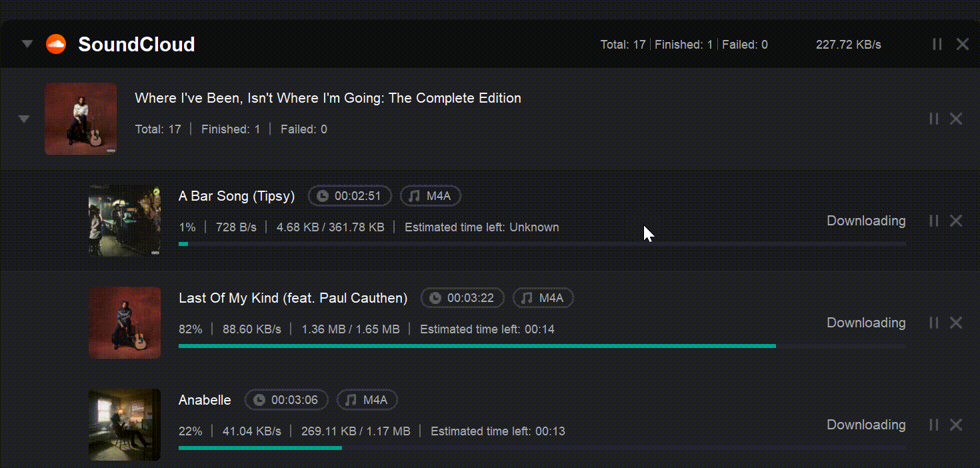This screenshot has height=468, width=980.
Task: Click the 227.72 KB/s speed indicator
Action: pyautogui.click(x=848, y=44)
